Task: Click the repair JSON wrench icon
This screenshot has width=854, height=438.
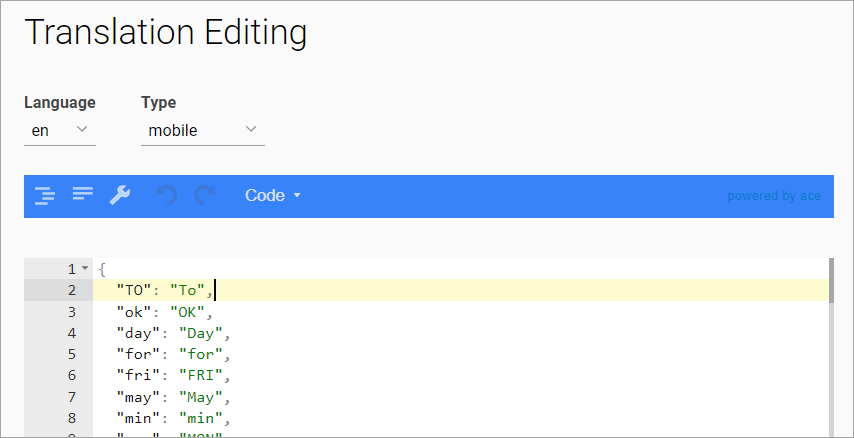Action: coord(120,195)
